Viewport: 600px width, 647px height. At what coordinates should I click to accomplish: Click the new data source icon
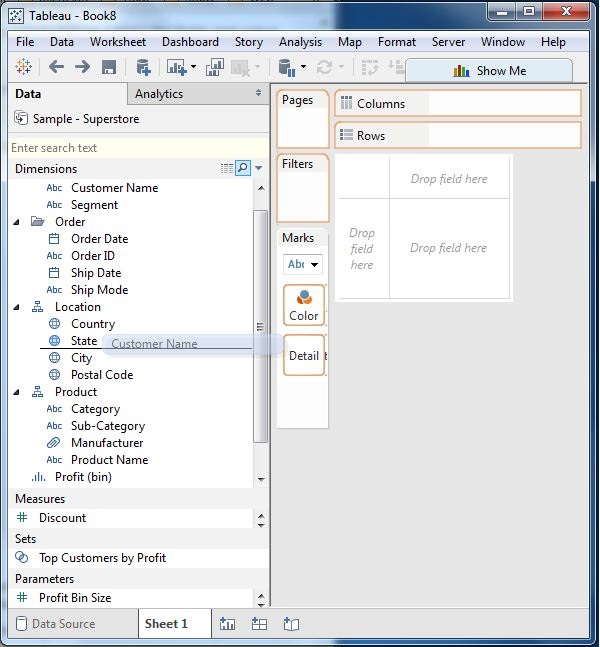[143, 67]
